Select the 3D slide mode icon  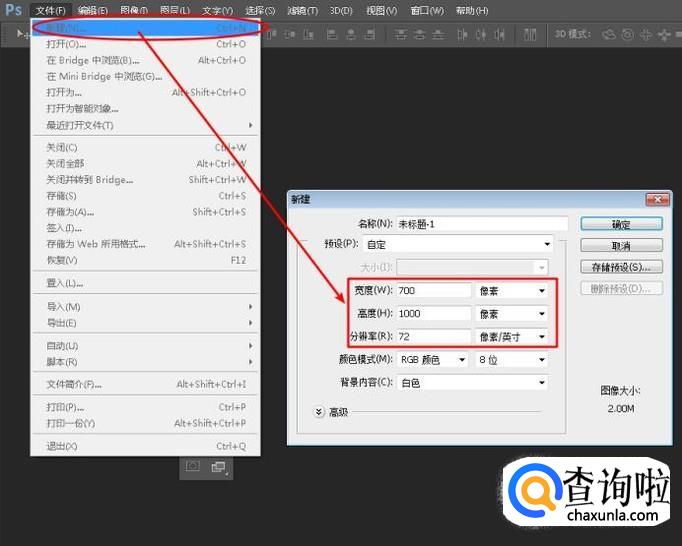click(x=664, y=34)
